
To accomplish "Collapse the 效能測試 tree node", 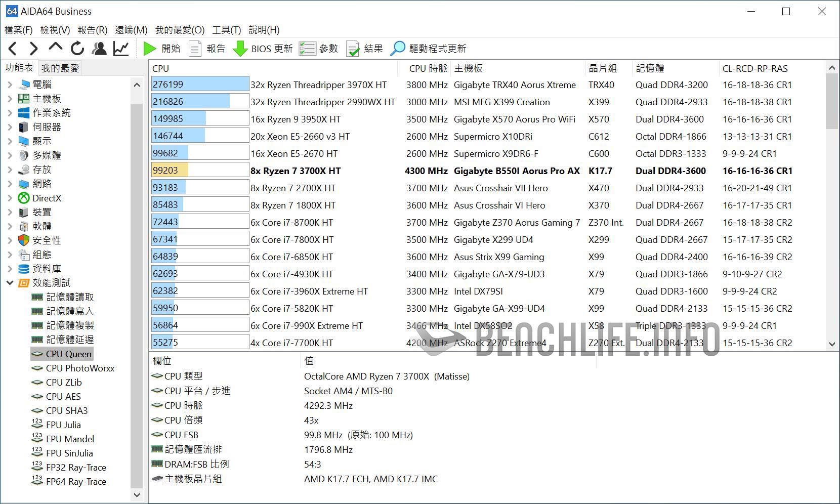I will point(10,283).
